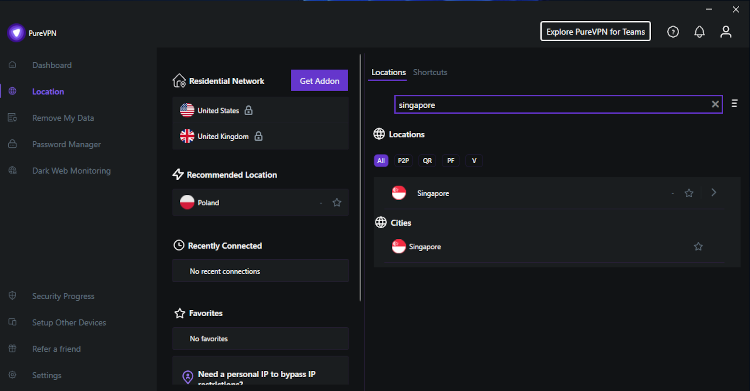This screenshot has height=391, width=750.
Task: Click the personal IP location pin icon
Action: [x=188, y=377]
